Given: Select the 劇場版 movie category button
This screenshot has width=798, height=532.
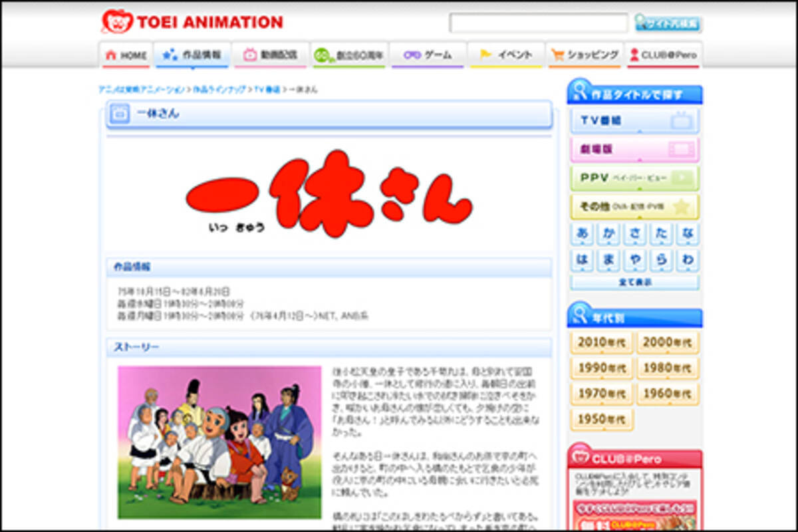Looking at the screenshot, I should click(x=634, y=150).
